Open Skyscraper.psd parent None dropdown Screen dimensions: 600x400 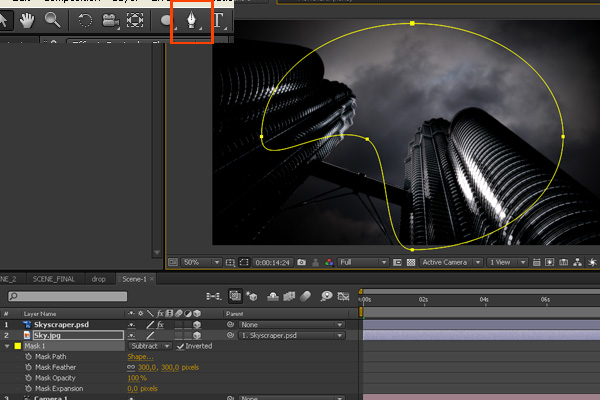(x=292, y=325)
